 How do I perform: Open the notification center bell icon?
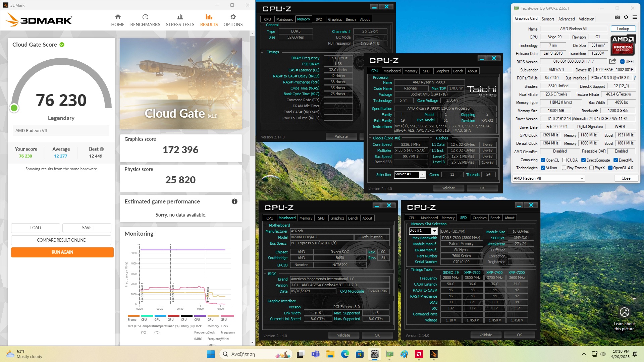[x=635, y=354]
